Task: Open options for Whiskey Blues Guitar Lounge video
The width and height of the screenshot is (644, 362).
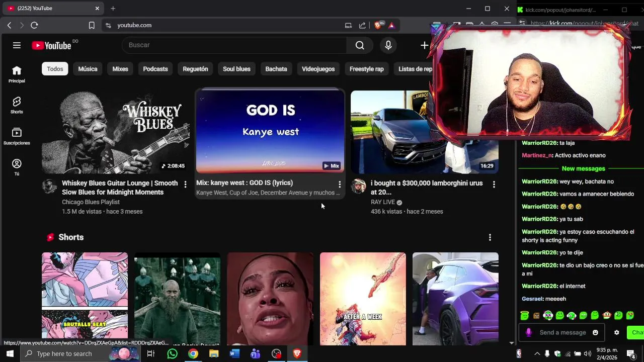Action: click(185, 185)
